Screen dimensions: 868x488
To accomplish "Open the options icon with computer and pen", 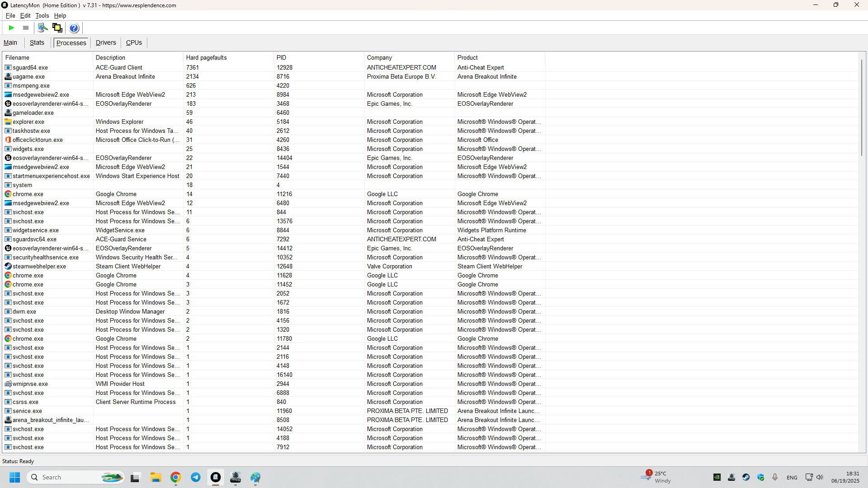I will [42, 28].
